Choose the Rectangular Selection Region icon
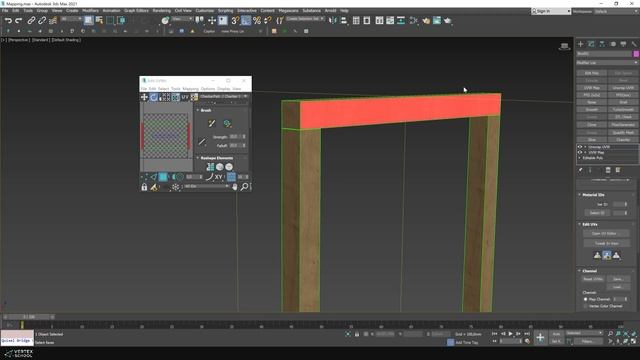The height and width of the screenshot is (360, 640). 110,20
